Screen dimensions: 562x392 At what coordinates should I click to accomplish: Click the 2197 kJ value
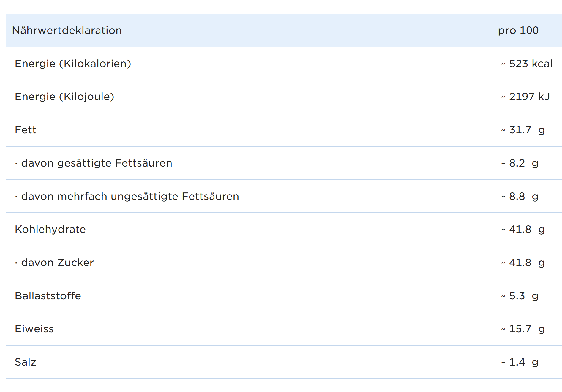point(525,97)
